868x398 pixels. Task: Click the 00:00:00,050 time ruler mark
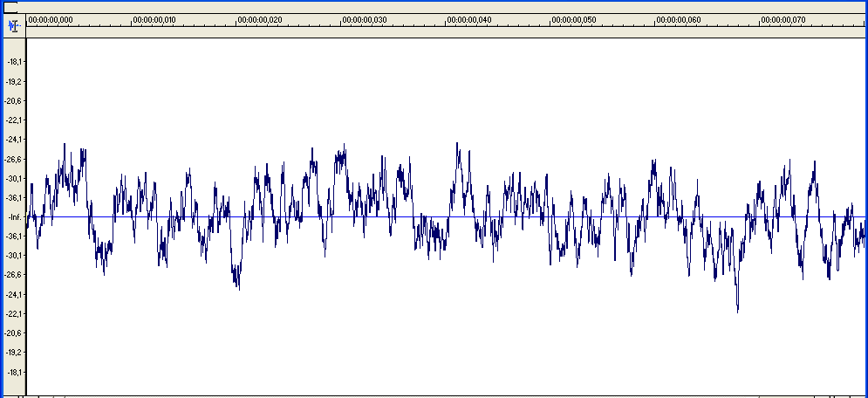click(573, 20)
